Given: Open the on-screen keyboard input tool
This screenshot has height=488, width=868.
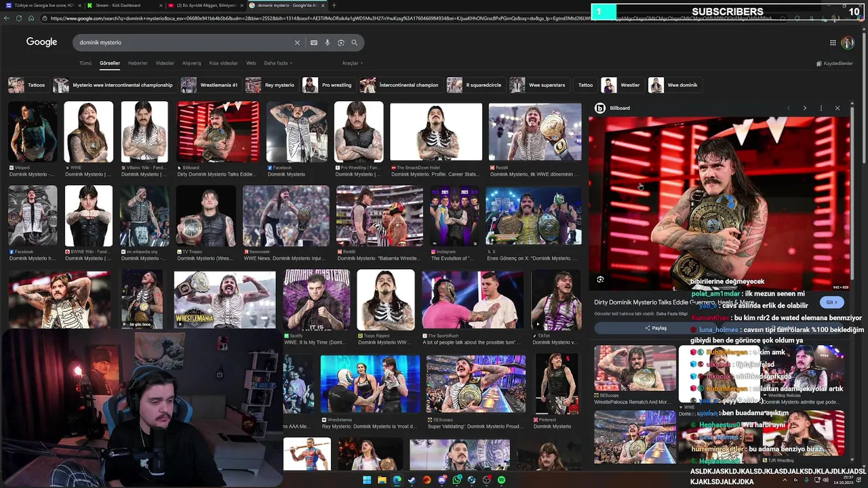Looking at the screenshot, I should (314, 43).
